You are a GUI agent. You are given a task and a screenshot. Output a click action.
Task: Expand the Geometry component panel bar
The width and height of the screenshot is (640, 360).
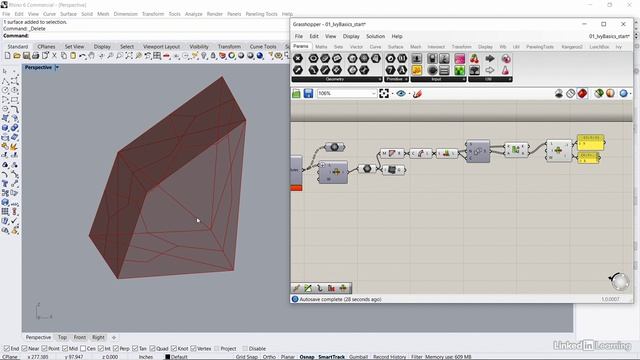coord(337,79)
